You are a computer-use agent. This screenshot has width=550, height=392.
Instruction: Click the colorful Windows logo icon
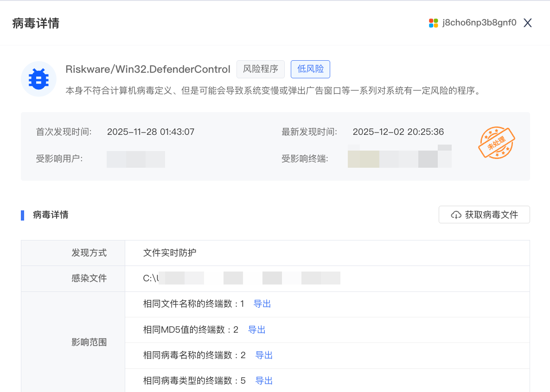coord(434,23)
